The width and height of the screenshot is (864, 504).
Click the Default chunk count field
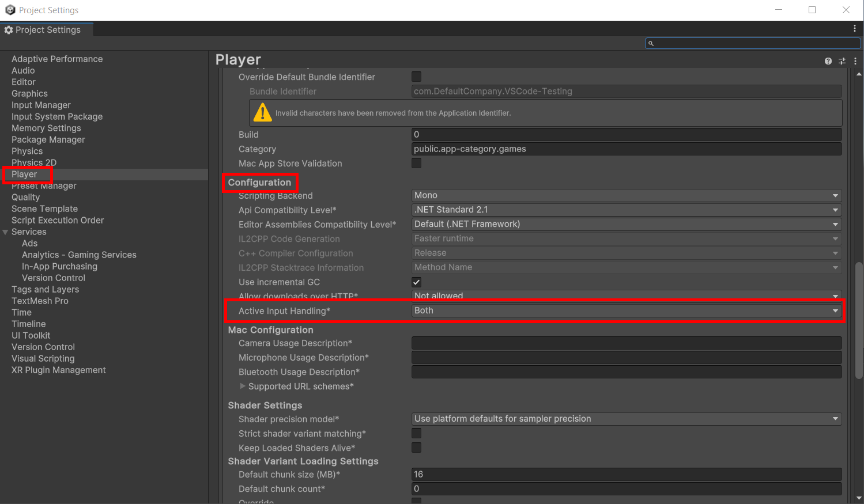coord(627,488)
